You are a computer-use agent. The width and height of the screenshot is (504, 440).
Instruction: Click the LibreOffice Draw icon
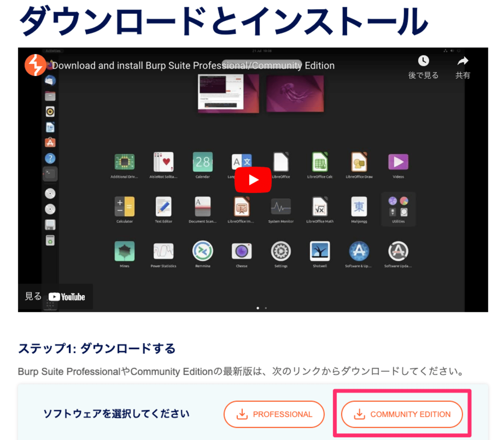[x=359, y=162]
